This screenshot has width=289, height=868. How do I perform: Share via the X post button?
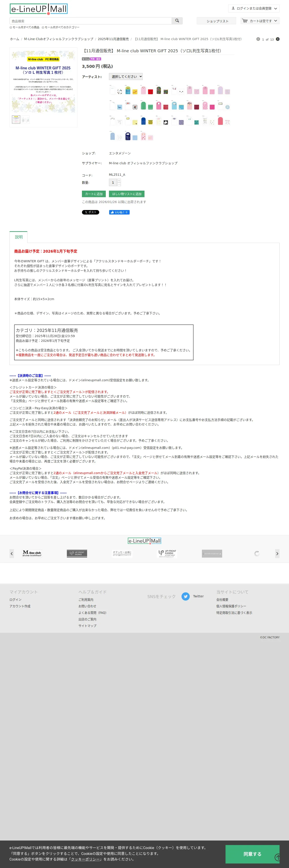coord(90,212)
